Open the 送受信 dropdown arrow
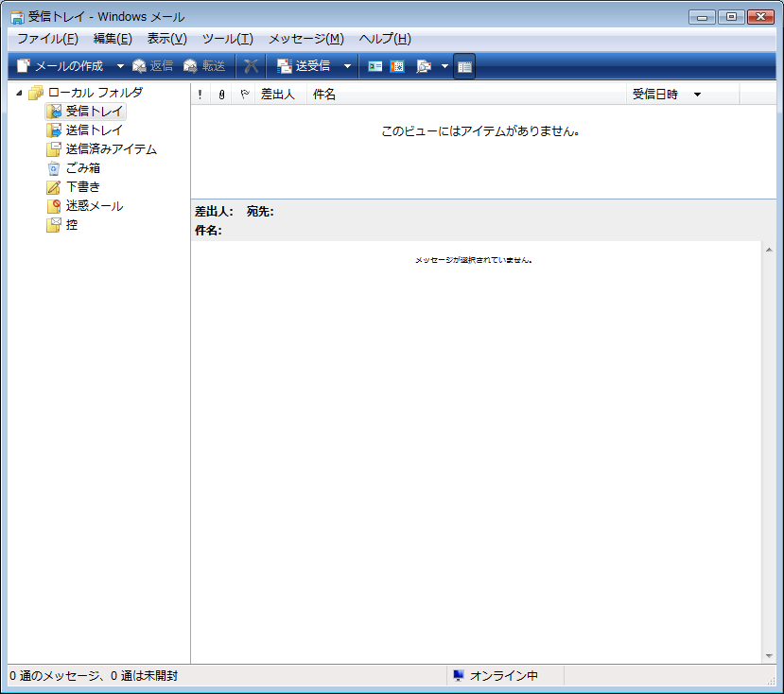The width and height of the screenshot is (784, 694). (347, 66)
